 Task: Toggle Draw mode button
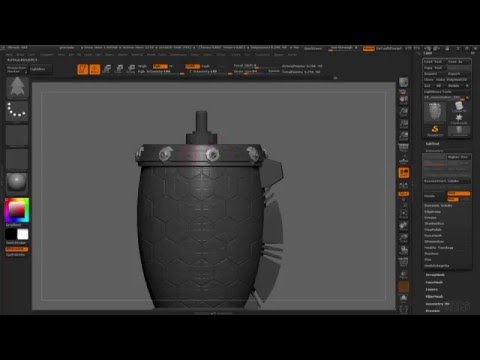(95, 69)
